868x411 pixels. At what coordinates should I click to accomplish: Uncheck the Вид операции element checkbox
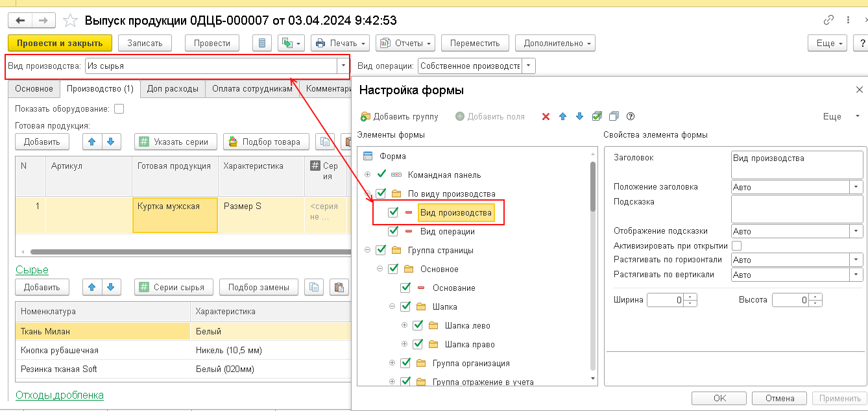point(393,231)
